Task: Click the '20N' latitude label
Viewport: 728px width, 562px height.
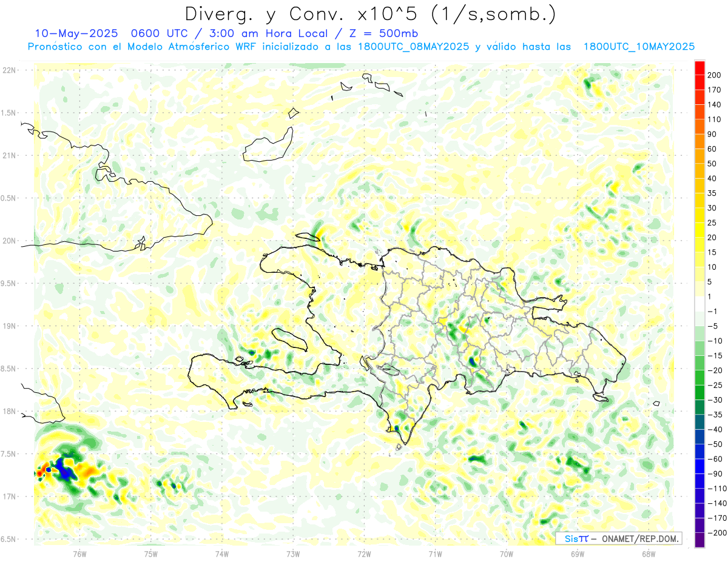Action: tap(9, 241)
